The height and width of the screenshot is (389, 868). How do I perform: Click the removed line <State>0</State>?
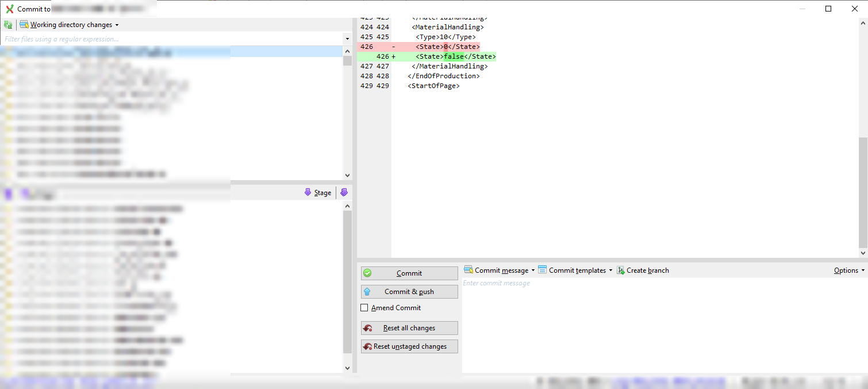click(x=447, y=47)
